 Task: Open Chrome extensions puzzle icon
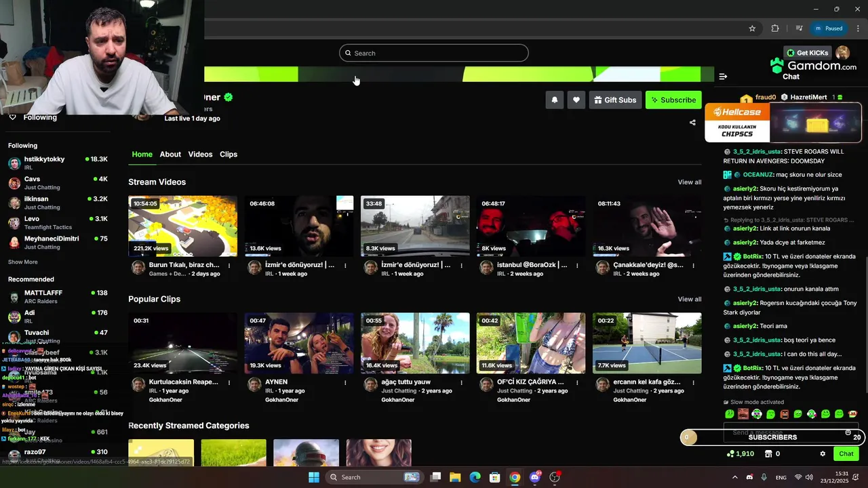[775, 28]
